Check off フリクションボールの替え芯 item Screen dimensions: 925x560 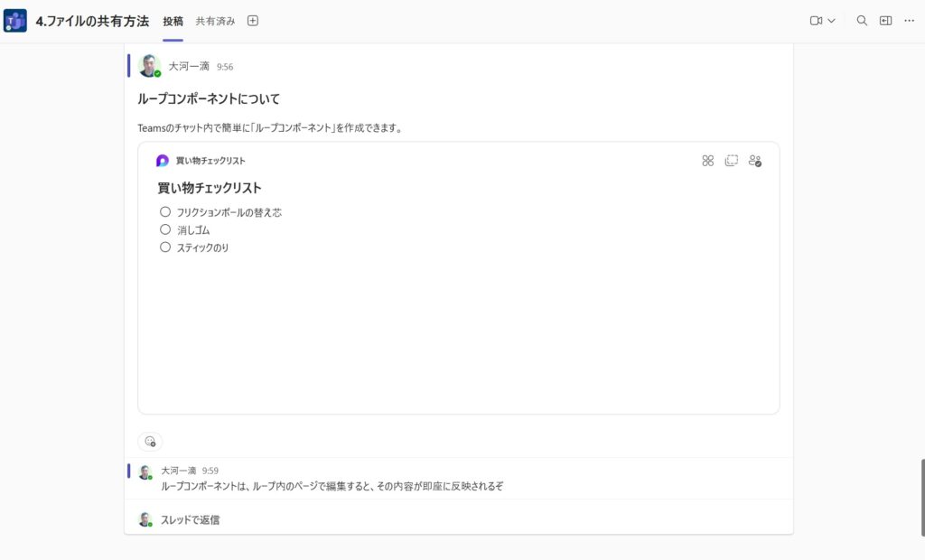(165, 211)
